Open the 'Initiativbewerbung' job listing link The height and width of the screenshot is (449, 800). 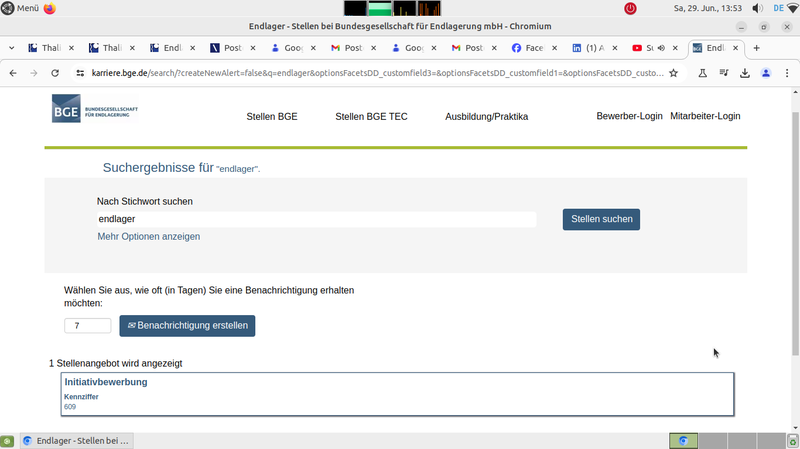[106, 382]
